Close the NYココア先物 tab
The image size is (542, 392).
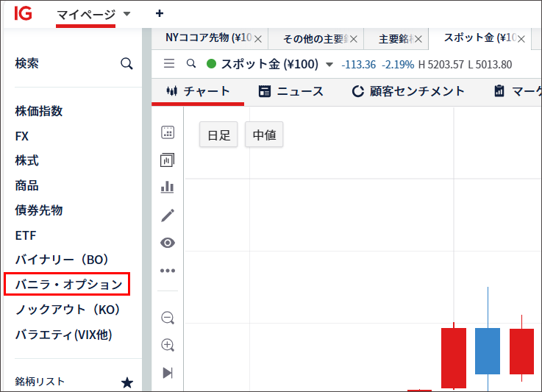pos(257,38)
